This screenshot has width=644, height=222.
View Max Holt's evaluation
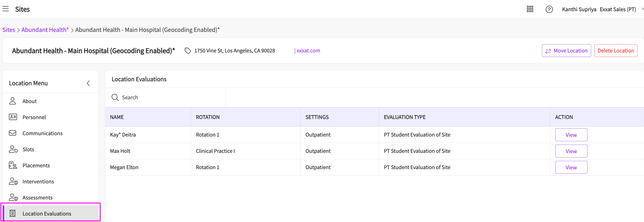point(571,151)
